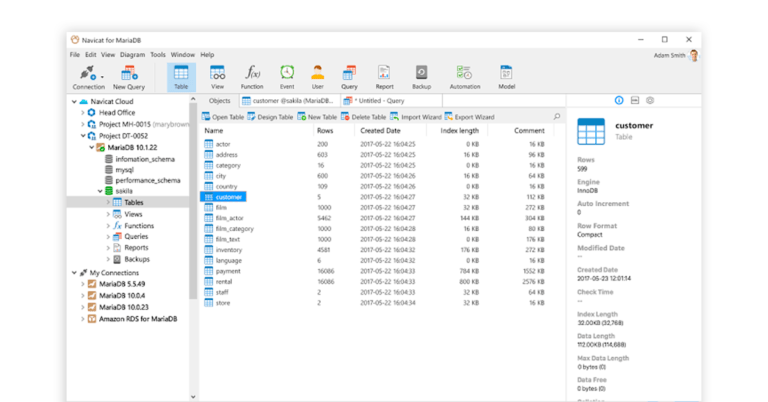The width and height of the screenshot is (768, 402).
Task: Open a New Query from toolbar
Action: point(129,73)
